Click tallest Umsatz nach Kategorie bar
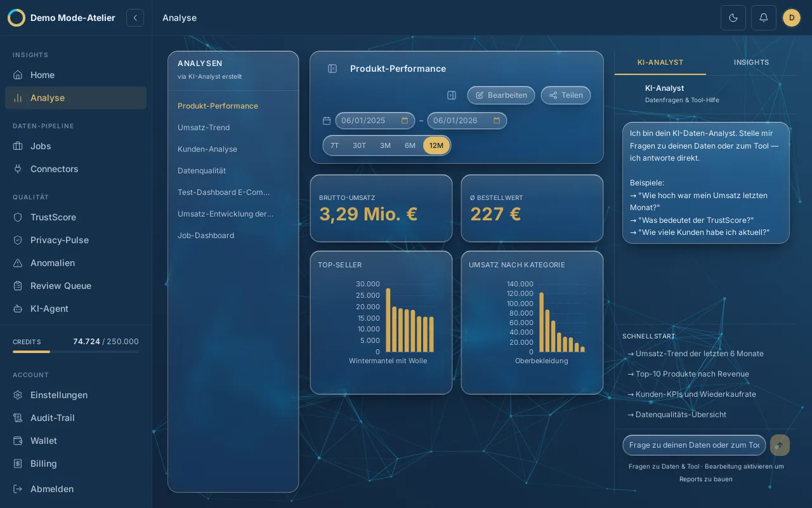This screenshot has width=812, height=508. point(541,322)
